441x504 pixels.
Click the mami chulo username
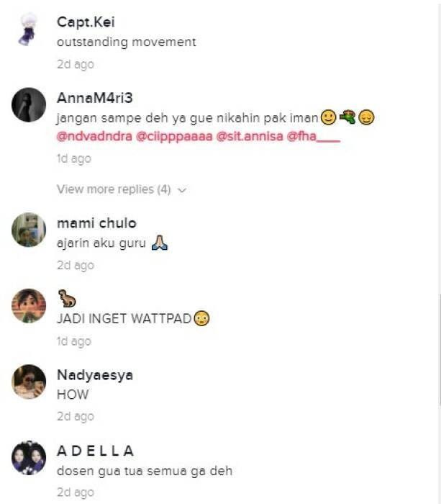[96, 223]
